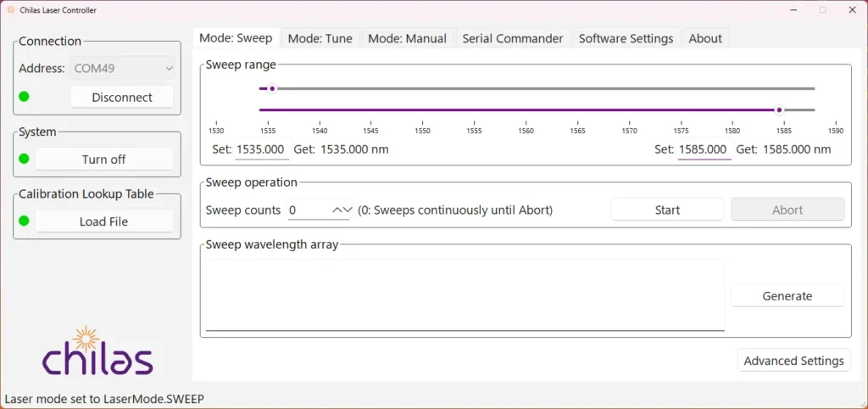Open the Serial Commander tab
The image size is (868, 409).
(x=513, y=39)
